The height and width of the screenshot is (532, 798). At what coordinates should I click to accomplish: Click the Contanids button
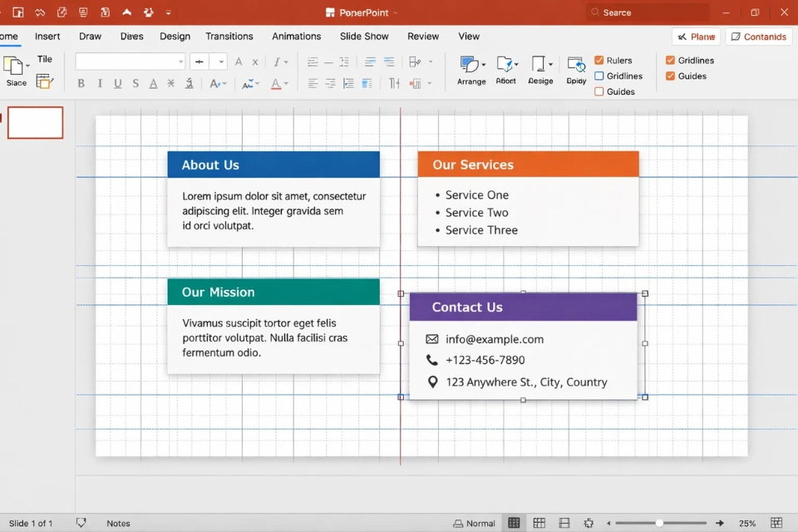point(758,37)
